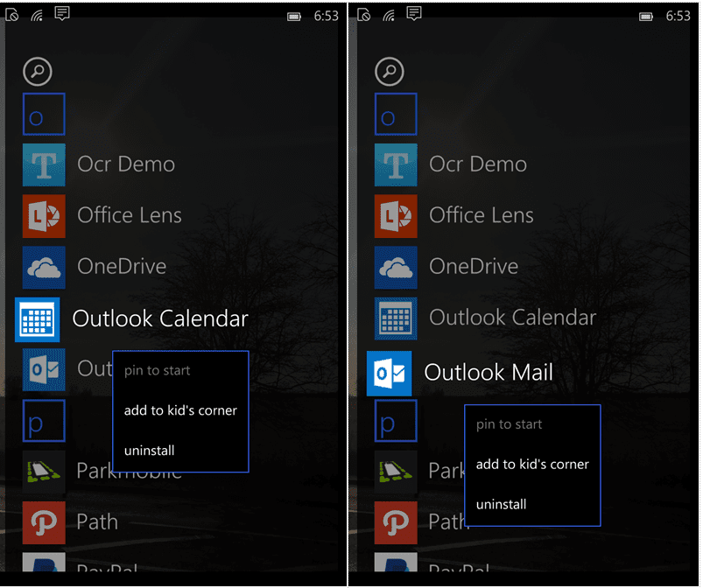Launch the Path app icon on the right screen
This screenshot has height=588, width=703.
coord(396,522)
